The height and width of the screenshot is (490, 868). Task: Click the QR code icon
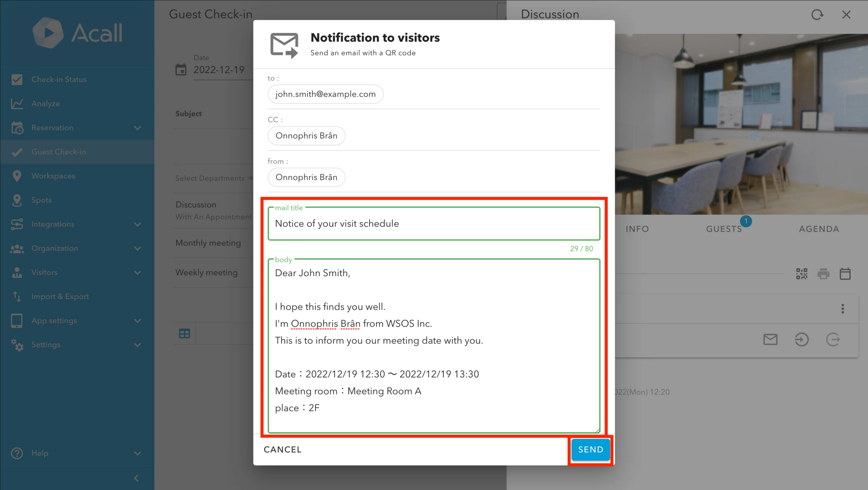click(802, 274)
